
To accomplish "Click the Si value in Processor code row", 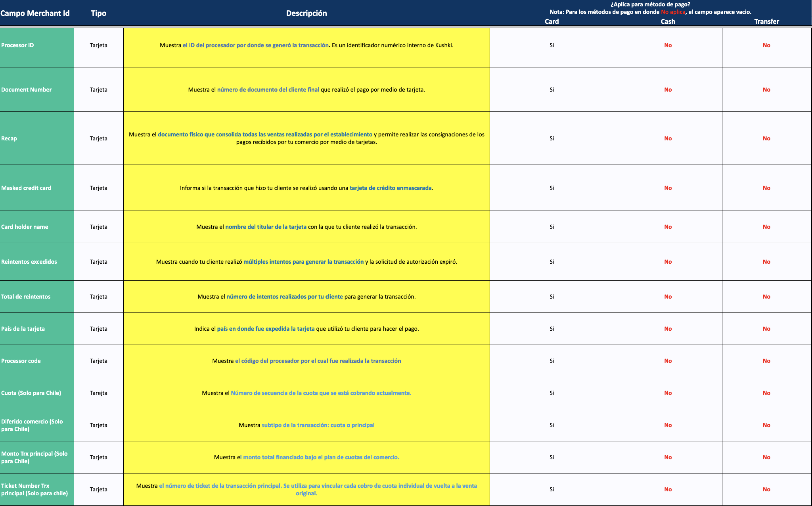I will (551, 360).
